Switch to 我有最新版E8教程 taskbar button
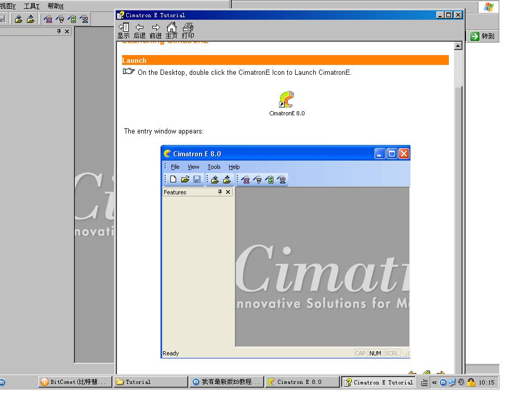The width and height of the screenshot is (532, 399). (227, 382)
